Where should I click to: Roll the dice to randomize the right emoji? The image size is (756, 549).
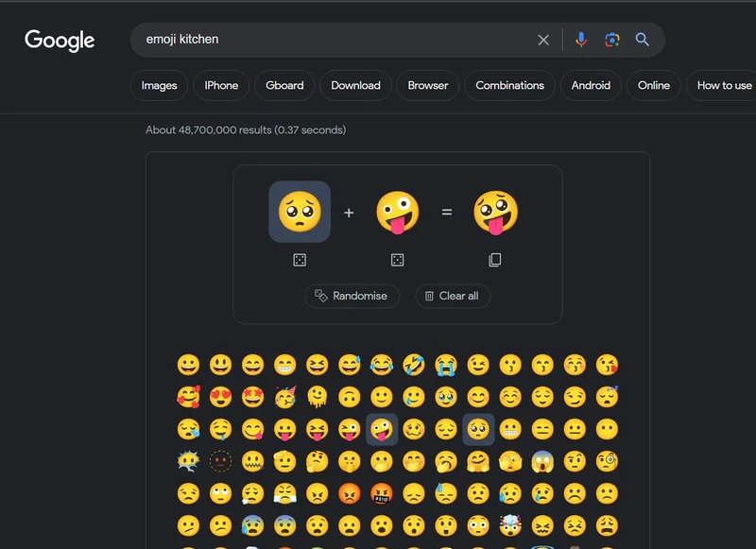pyautogui.click(x=397, y=258)
